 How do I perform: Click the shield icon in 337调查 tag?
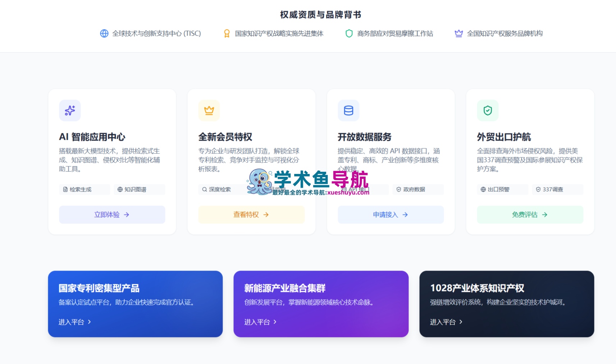538,189
